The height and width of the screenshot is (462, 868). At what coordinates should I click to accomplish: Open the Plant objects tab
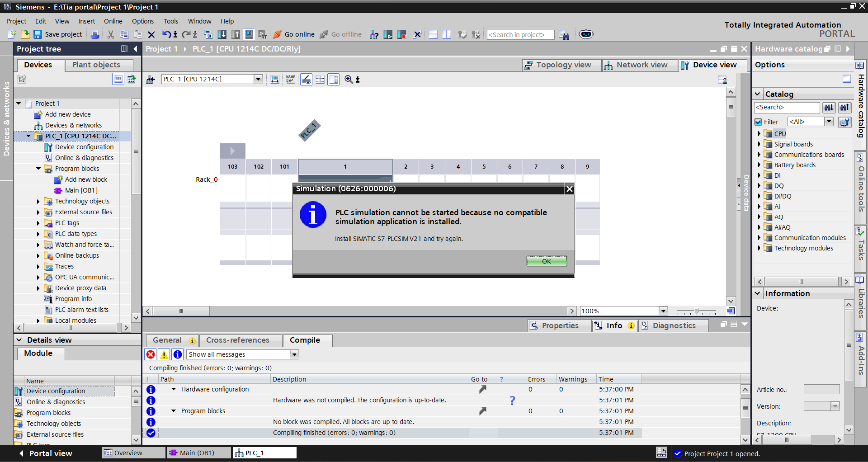click(99, 65)
